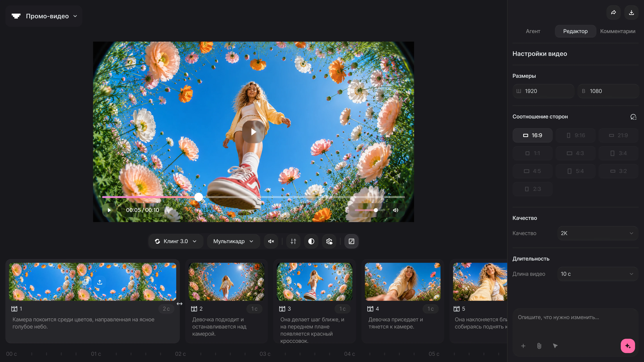Click the mute audio toolbar icon
The width and height of the screenshot is (644, 362).
pos(271,241)
